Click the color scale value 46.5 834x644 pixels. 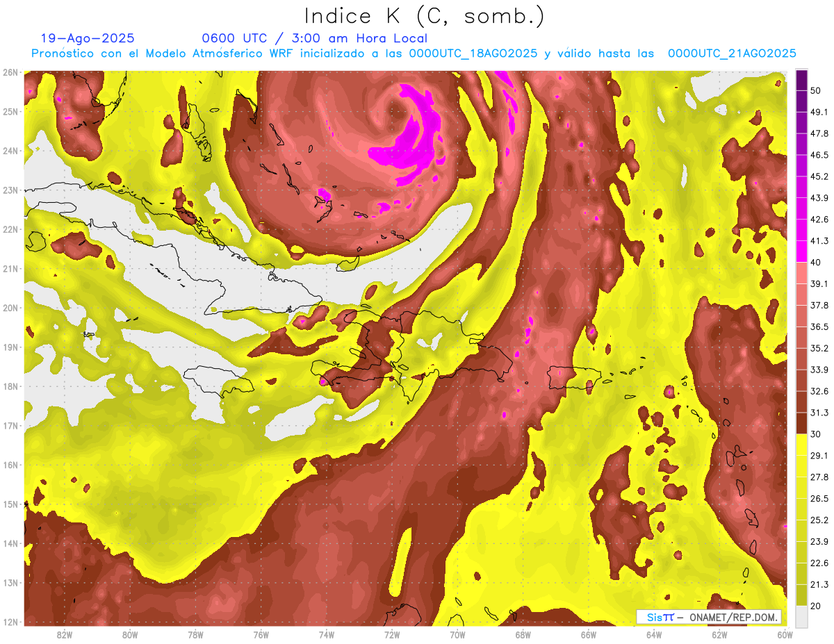click(819, 155)
